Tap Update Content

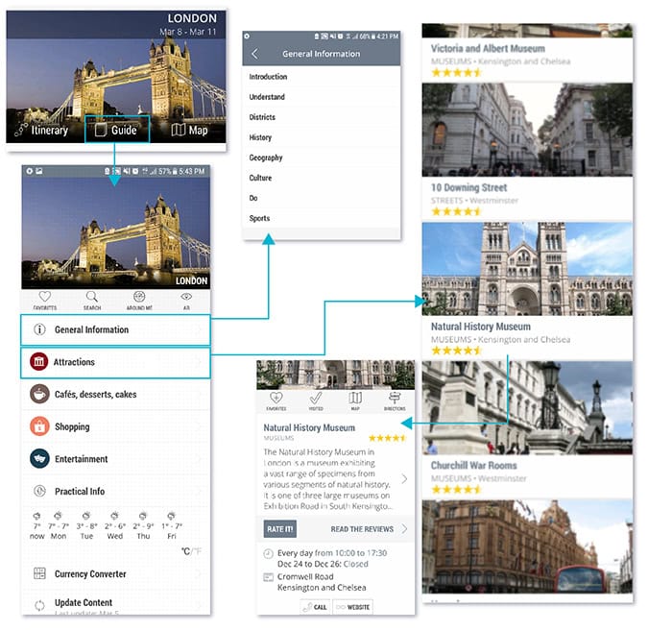[x=116, y=603]
